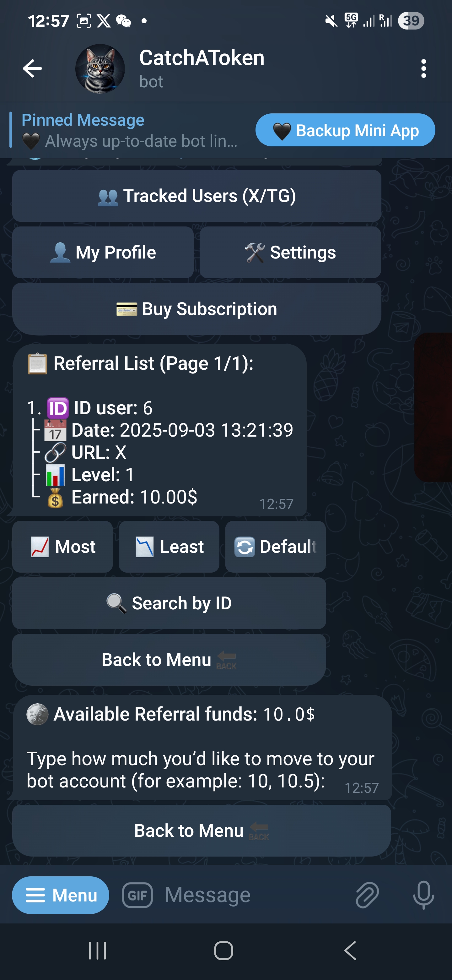Select My Profile button
This screenshot has height=980, width=452.
(x=103, y=252)
